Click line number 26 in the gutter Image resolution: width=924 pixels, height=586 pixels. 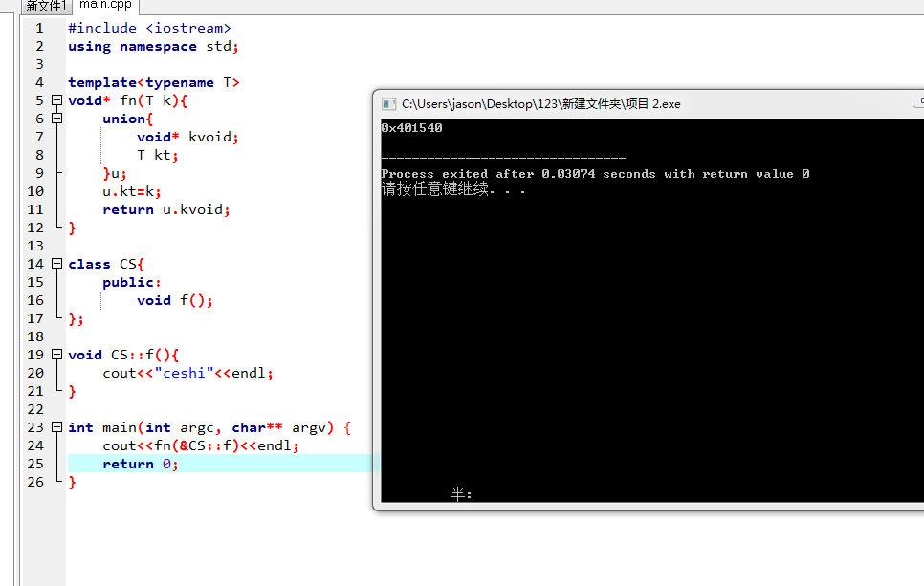(x=35, y=483)
